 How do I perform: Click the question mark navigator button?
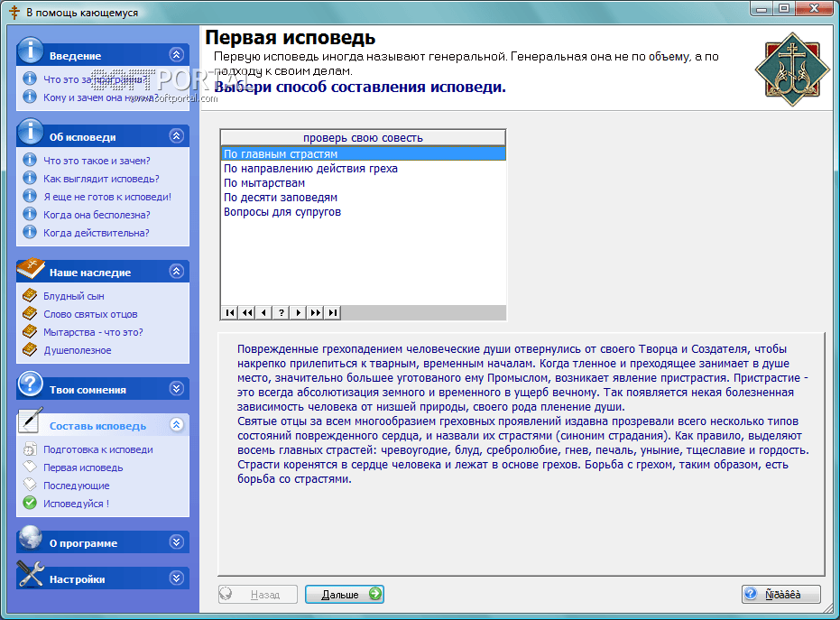(x=282, y=313)
